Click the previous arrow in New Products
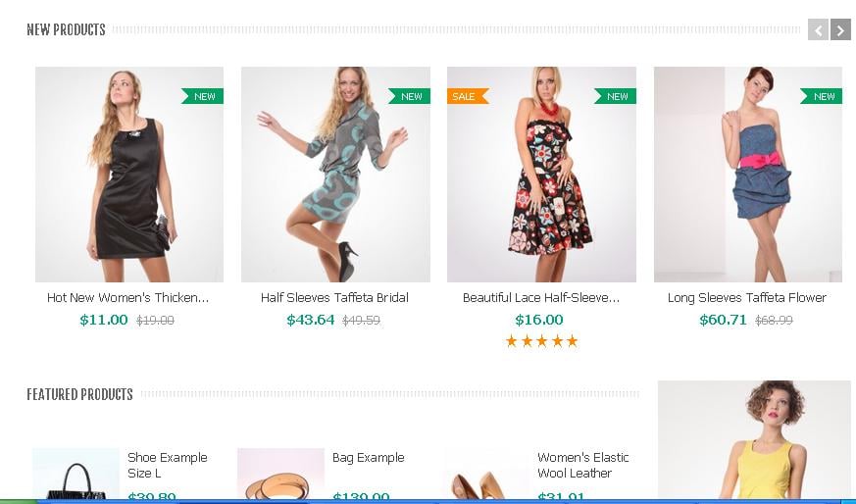Viewport: 856px width, 504px height. coord(818,30)
